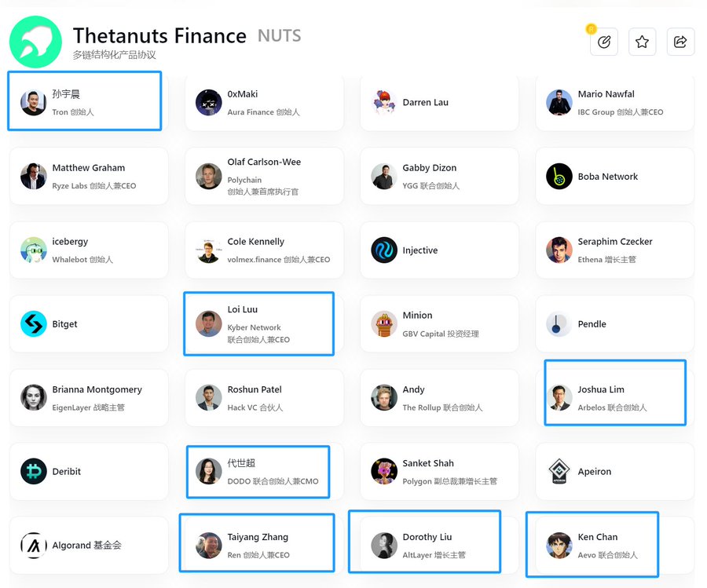
Task: Click the star favorite icon
Action: [x=642, y=42]
